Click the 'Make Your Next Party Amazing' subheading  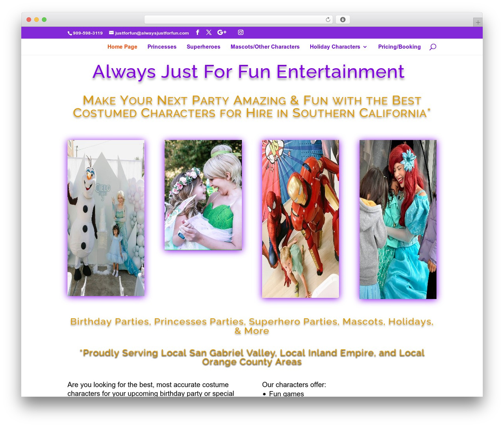[x=252, y=107]
